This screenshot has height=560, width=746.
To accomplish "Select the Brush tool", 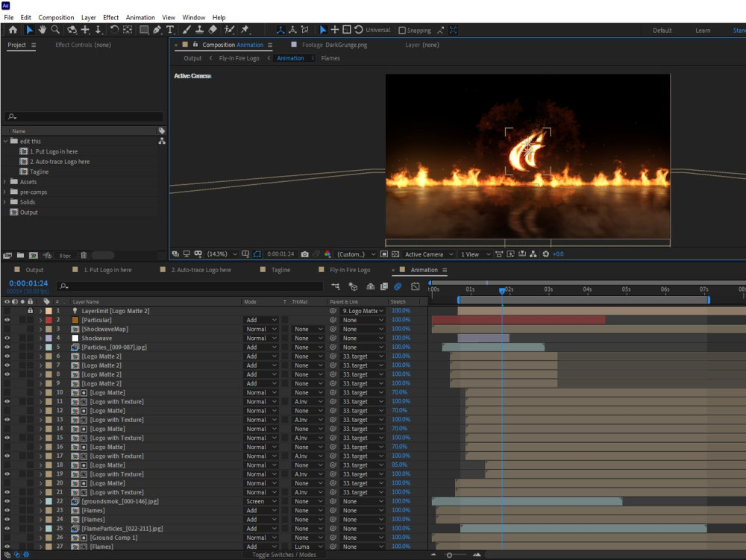I will pyautogui.click(x=186, y=30).
